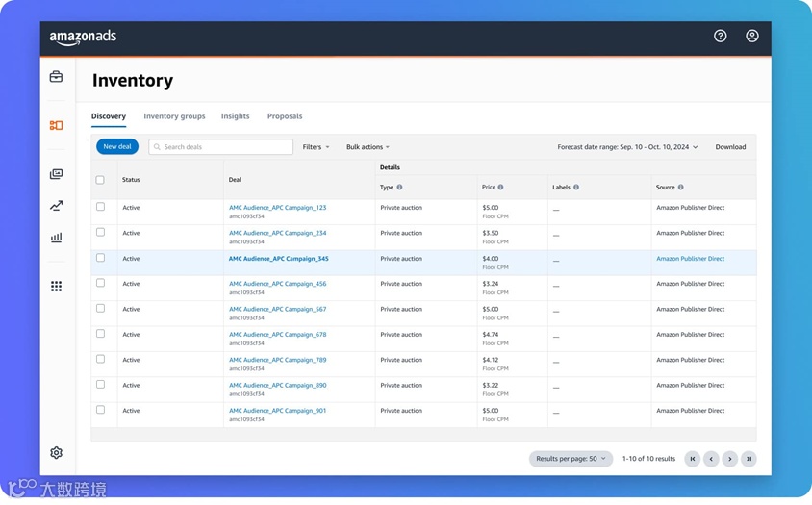The height and width of the screenshot is (505, 812).
Task: Change Results per page dropdown
Action: tap(571, 459)
